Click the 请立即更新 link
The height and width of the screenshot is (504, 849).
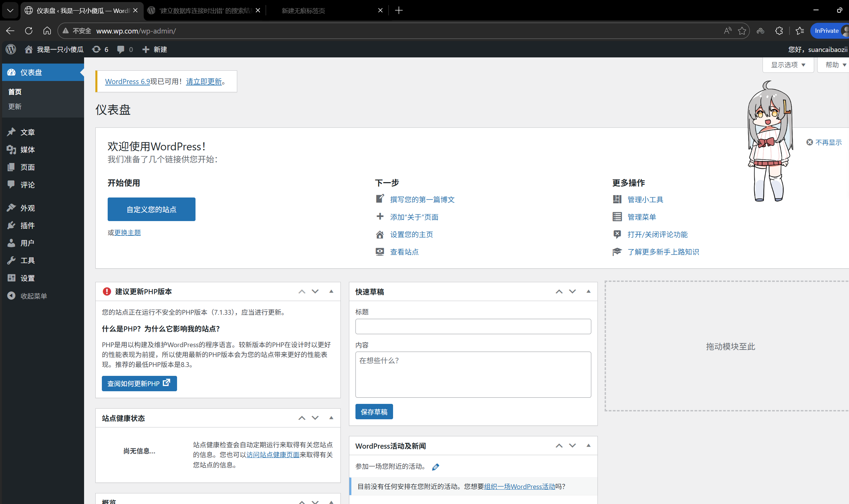pyautogui.click(x=204, y=82)
